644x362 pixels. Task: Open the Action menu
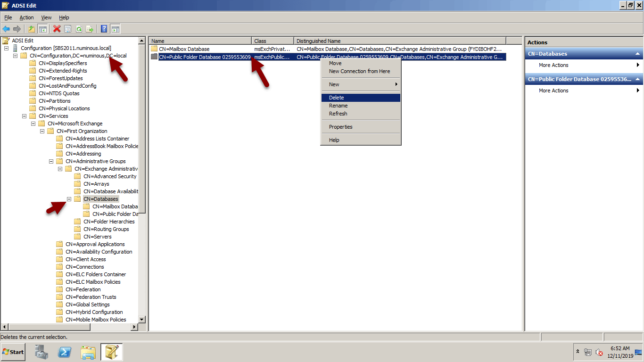[26, 17]
